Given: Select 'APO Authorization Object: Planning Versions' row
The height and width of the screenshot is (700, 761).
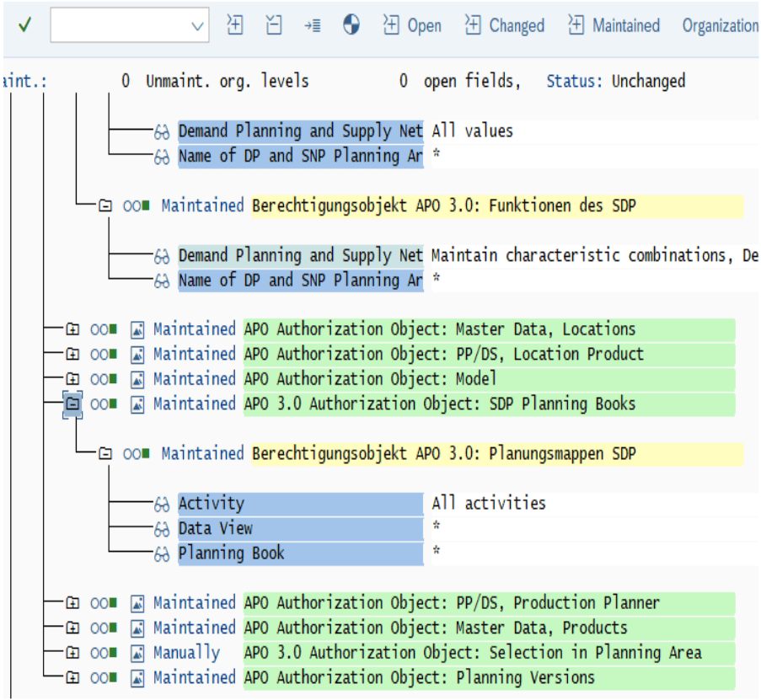Looking at the screenshot, I should [x=489, y=678].
